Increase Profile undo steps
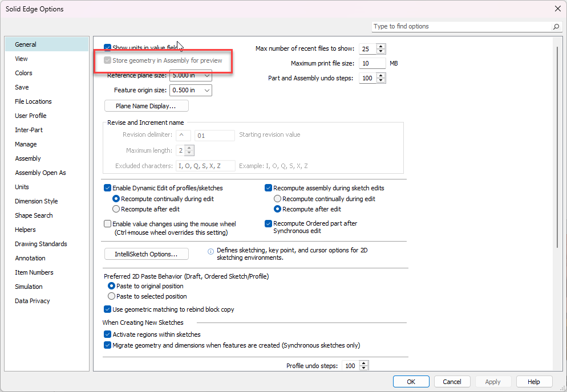The width and height of the screenshot is (567, 392). pos(364,363)
